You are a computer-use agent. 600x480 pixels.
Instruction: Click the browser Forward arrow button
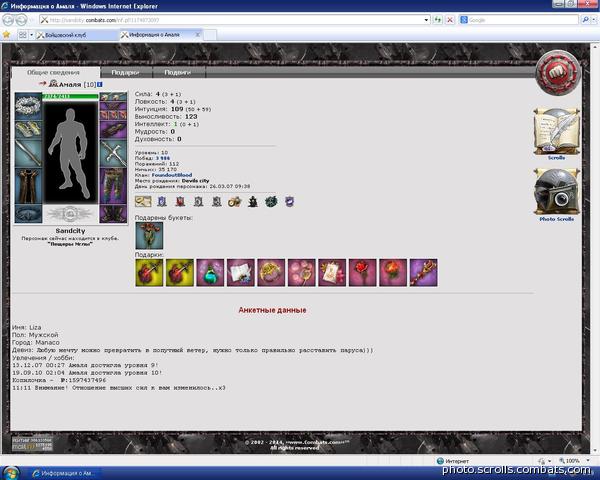[x=21, y=20]
